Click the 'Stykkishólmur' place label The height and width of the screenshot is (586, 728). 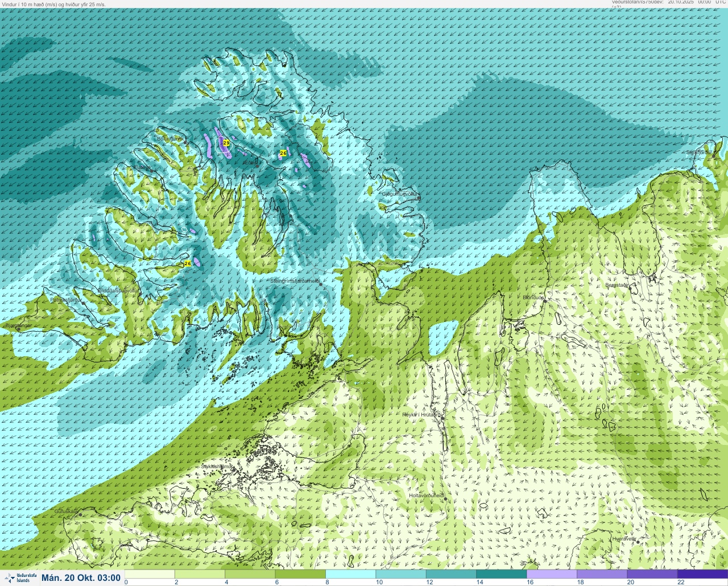(x=216, y=466)
